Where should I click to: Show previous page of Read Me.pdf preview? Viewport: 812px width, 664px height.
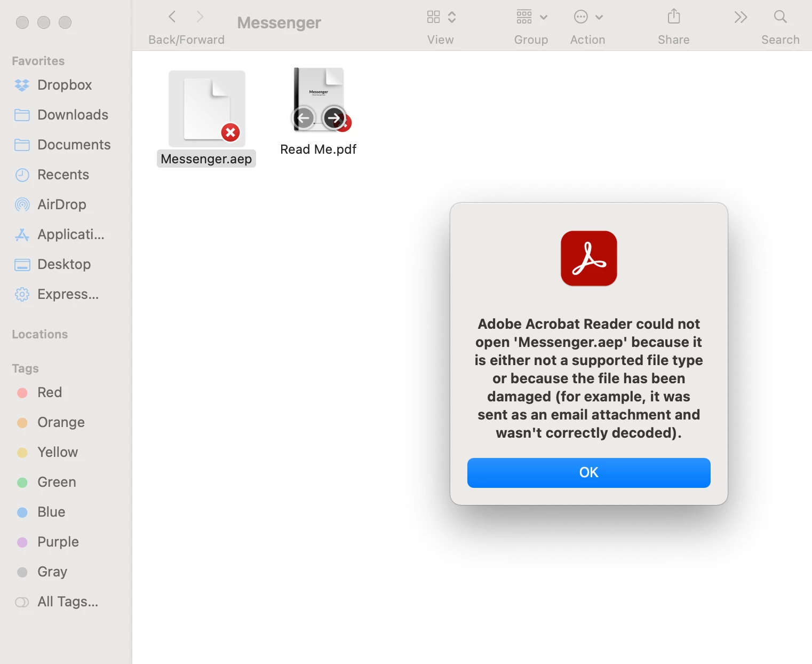pyautogui.click(x=304, y=118)
